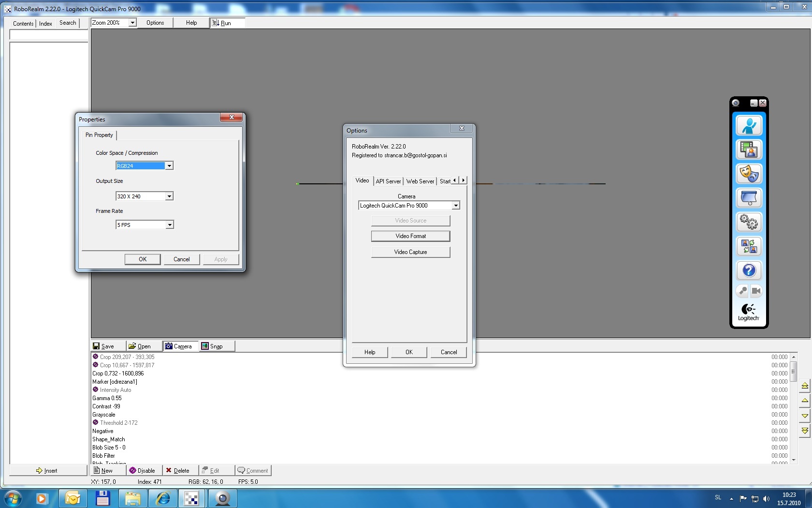Toggle the Camera button in toolbar
Viewport: 812px width, 508px height.
179,346
